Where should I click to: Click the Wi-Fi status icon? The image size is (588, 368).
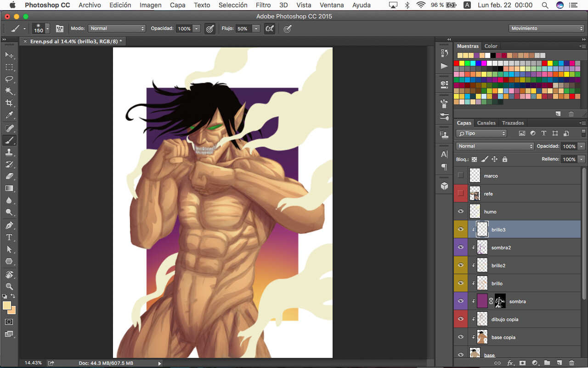click(x=421, y=5)
